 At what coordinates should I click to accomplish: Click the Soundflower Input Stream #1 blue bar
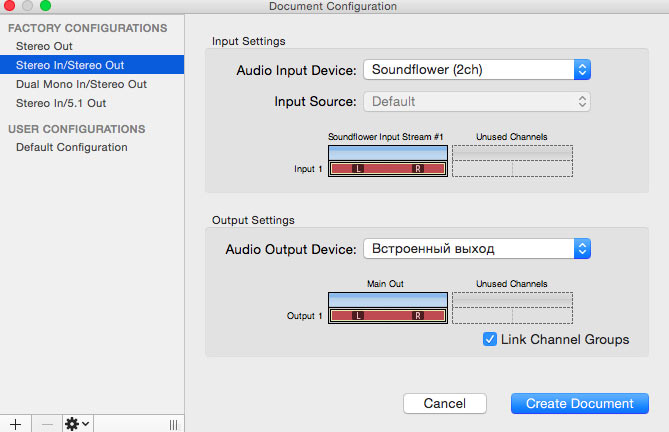pos(388,151)
